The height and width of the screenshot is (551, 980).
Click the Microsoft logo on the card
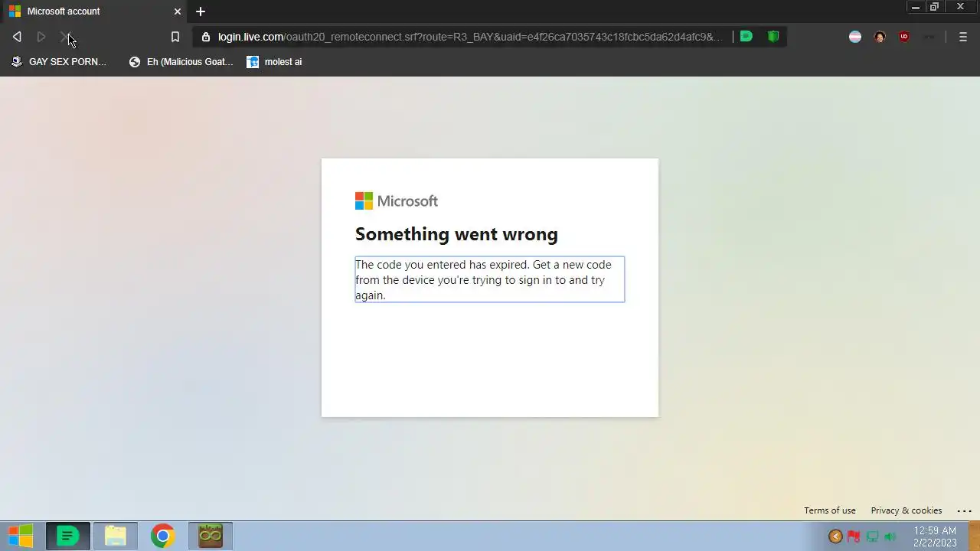coord(397,201)
